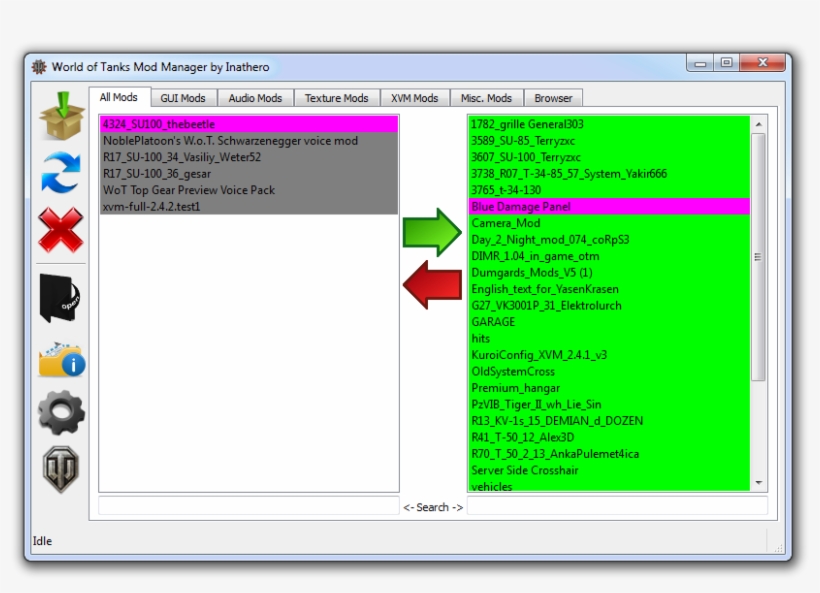Select Blue Damage Panel entry
Viewport: 820px width, 593px height.
point(609,207)
